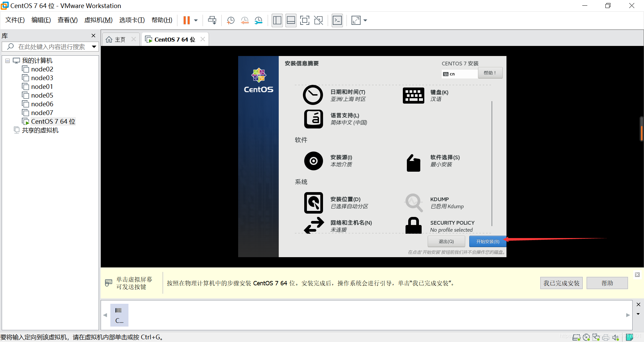Dismiss the yellow installation hint bar
The height and width of the screenshot is (342, 644).
coord(637,275)
